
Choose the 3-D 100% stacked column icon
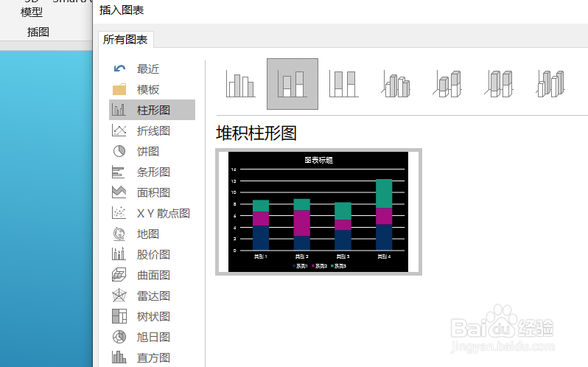click(499, 84)
